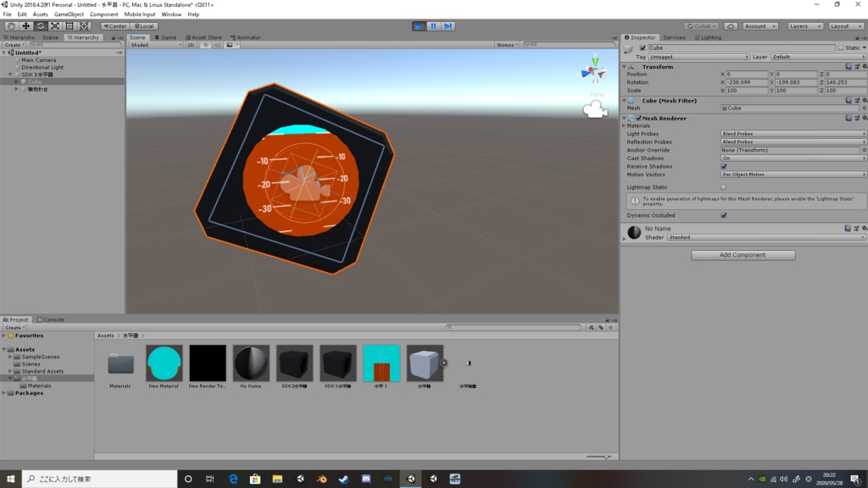The image size is (868, 488).
Task: Toggle Mesh Renderer enabled checkbox
Action: tap(639, 118)
